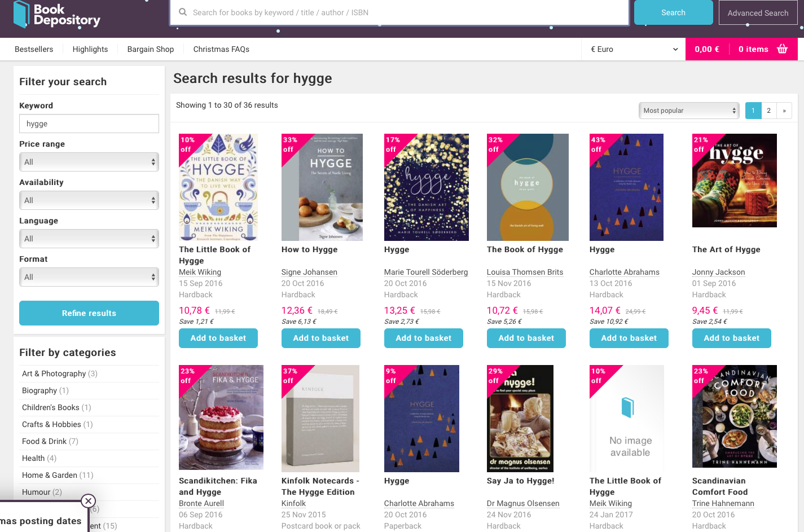The width and height of the screenshot is (804, 532).
Task: Open The Art of Hygge cover image
Action: 734,181
